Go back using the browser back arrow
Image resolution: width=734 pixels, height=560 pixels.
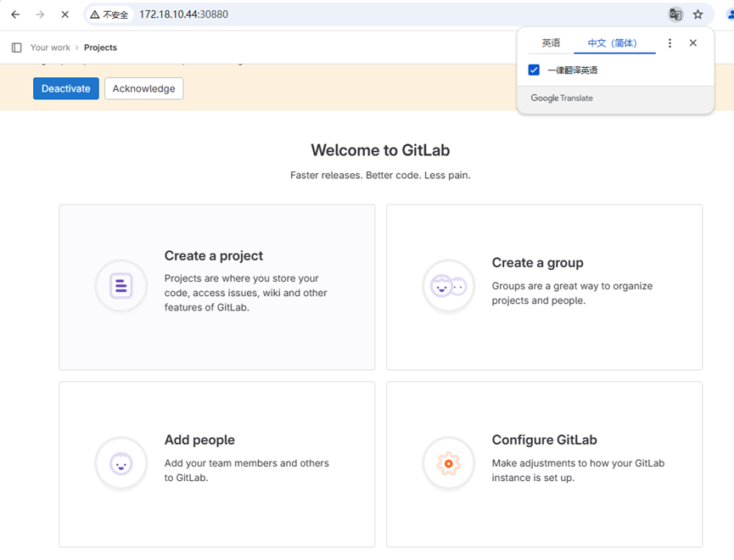pos(15,14)
